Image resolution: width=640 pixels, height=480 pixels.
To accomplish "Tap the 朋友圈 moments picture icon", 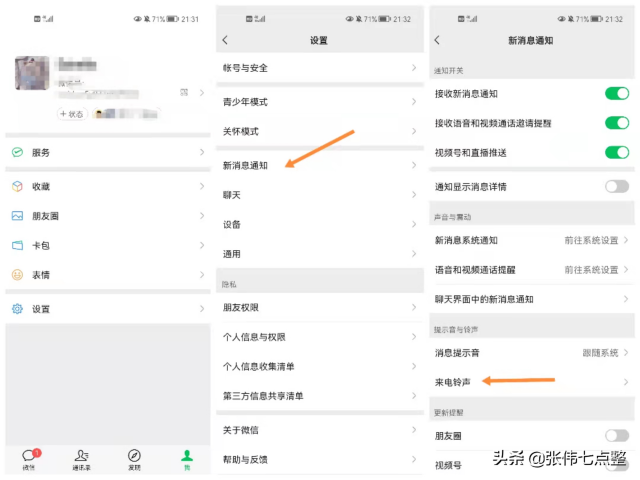I will [17, 216].
